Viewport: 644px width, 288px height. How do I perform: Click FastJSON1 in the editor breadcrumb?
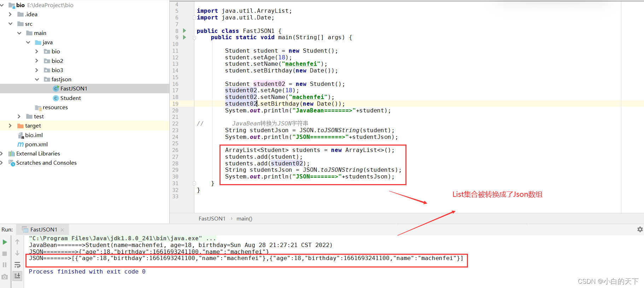212,219
